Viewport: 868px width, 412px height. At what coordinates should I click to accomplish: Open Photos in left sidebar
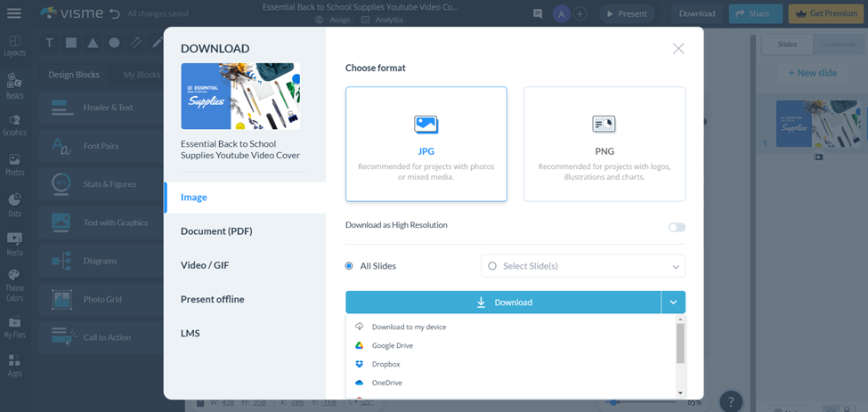pyautogui.click(x=15, y=165)
